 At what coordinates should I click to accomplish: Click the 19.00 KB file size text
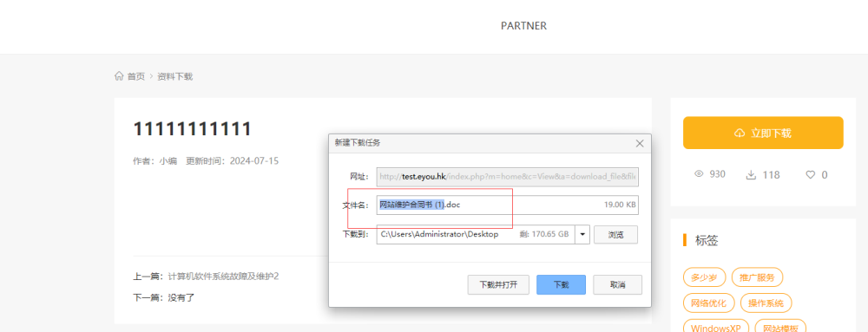620,205
